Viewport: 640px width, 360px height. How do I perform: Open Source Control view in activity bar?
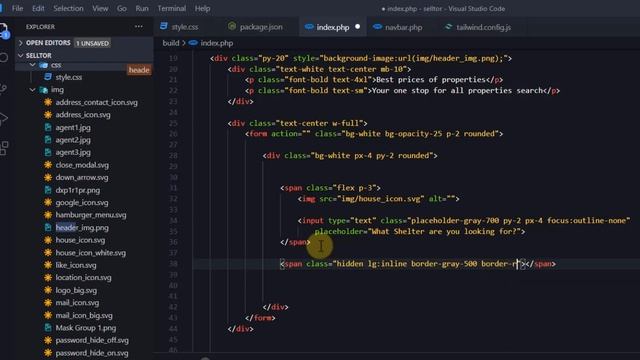[x=4, y=88]
